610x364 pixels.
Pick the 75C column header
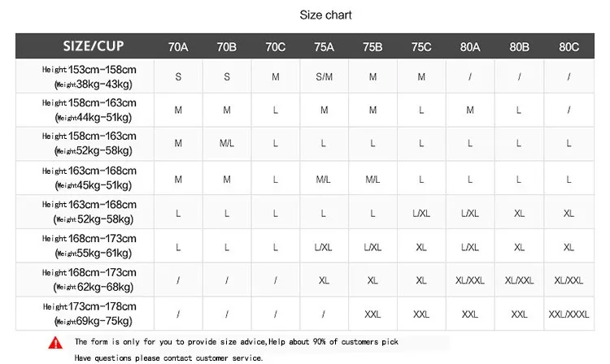(x=421, y=47)
